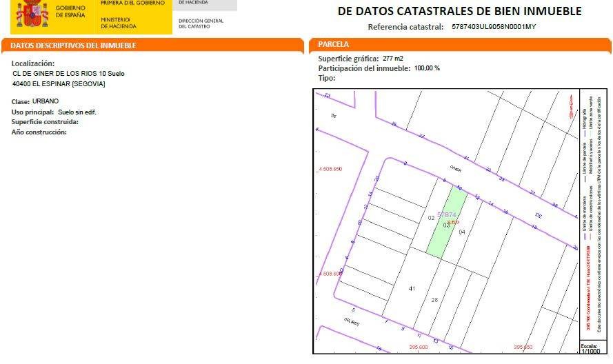Image resolution: width=613 pixels, height=364 pixels.
Task: Select the Parcela section header
Action: pyautogui.click(x=334, y=45)
